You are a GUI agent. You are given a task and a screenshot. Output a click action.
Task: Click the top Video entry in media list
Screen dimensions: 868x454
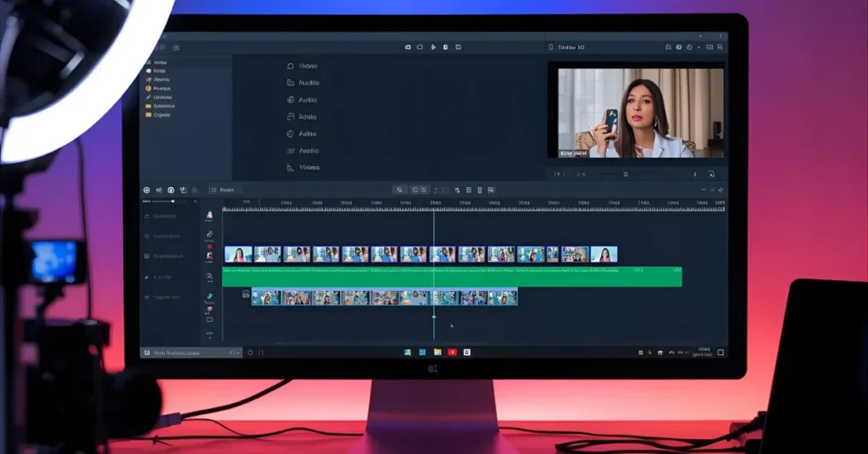302,66
